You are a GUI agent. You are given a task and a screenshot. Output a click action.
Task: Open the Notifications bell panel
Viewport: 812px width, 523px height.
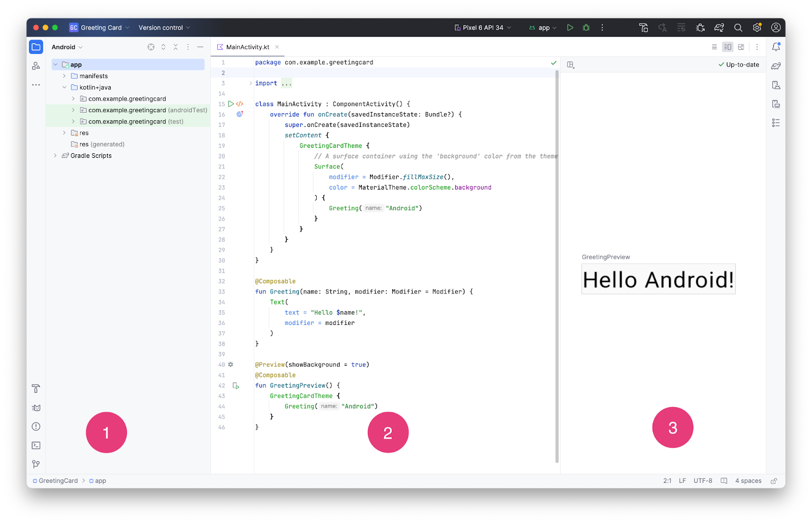(776, 47)
